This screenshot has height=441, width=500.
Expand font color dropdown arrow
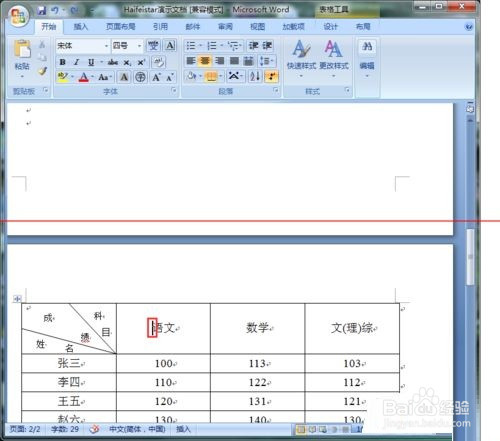pyautogui.click(x=92, y=77)
